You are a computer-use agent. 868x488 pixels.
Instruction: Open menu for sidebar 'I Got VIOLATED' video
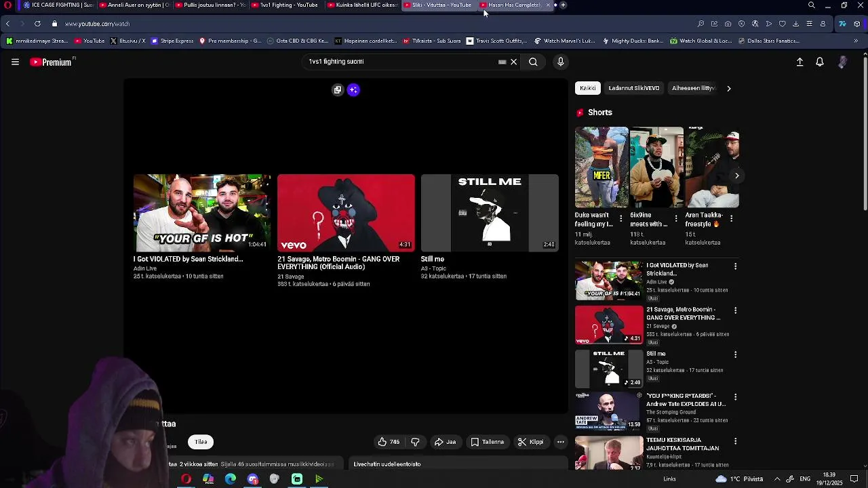[735, 266]
